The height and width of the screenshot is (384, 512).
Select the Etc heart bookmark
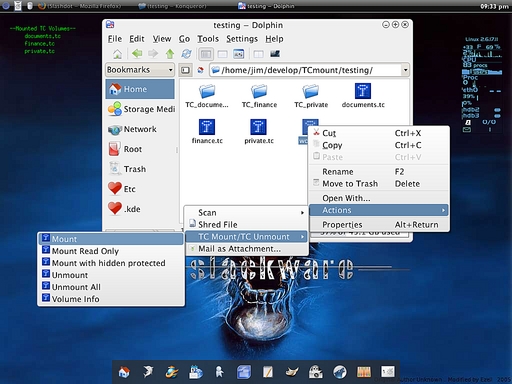click(x=140, y=189)
